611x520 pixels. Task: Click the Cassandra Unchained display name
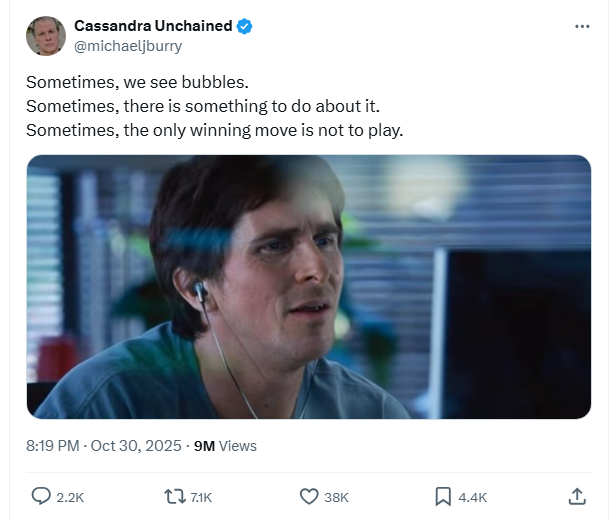pos(153,26)
